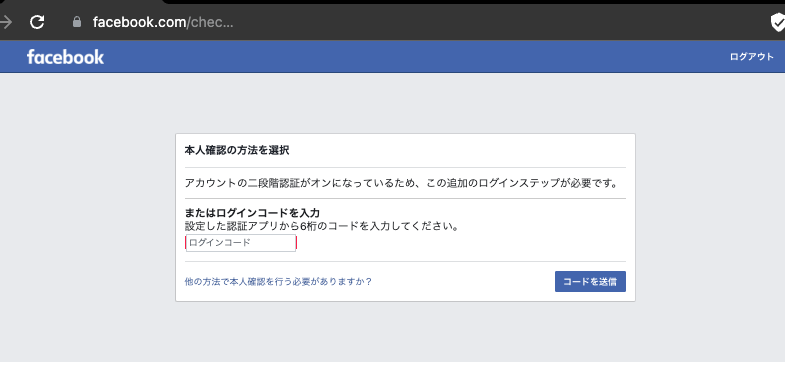Click the browser reload icon
The height and width of the screenshot is (372, 785).
click(x=37, y=22)
